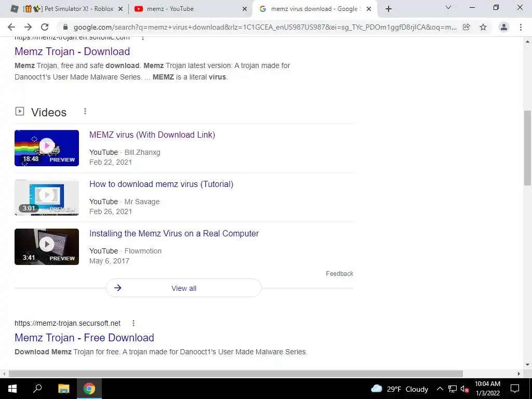Open Chrome profile avatar menu

coord(504,27)
